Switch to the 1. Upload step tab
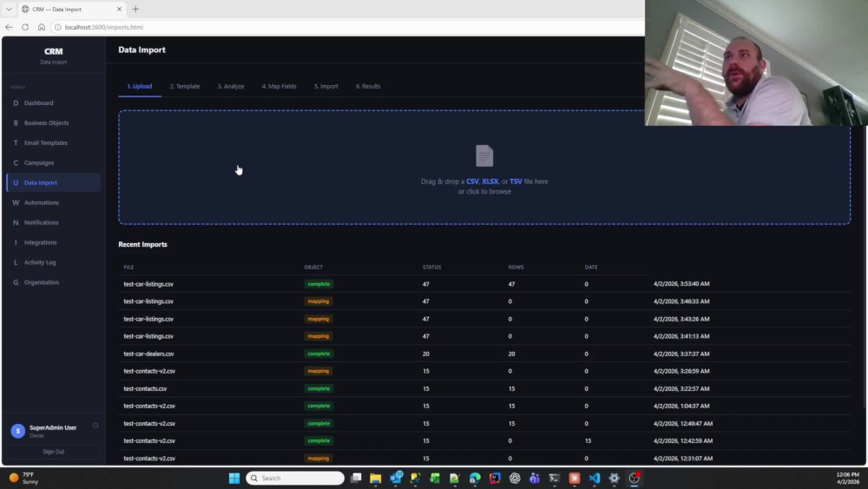Image resolution: width=868 pixels, height=489 pixels. coord(140,86)
